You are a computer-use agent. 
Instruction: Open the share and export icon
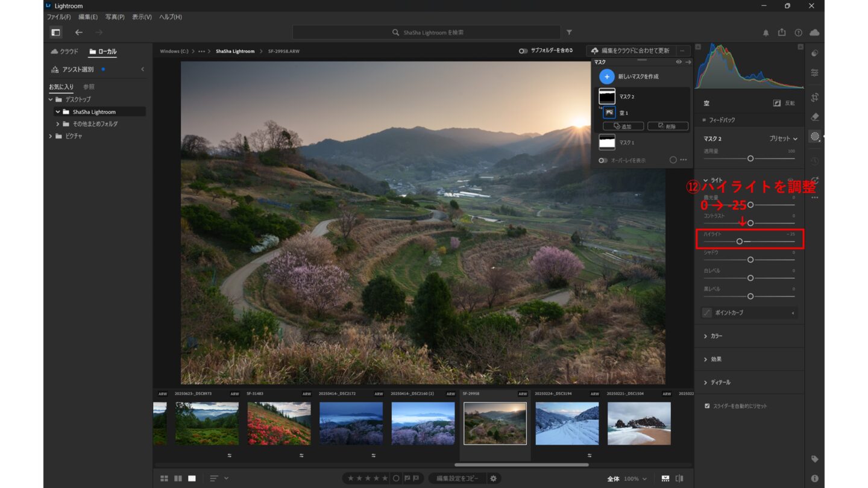782,33
